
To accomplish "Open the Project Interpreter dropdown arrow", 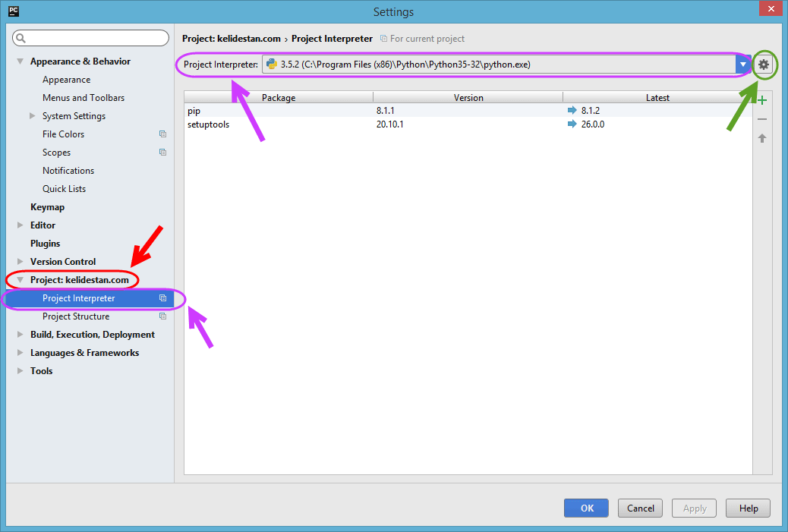I will [x=743, y=65].
